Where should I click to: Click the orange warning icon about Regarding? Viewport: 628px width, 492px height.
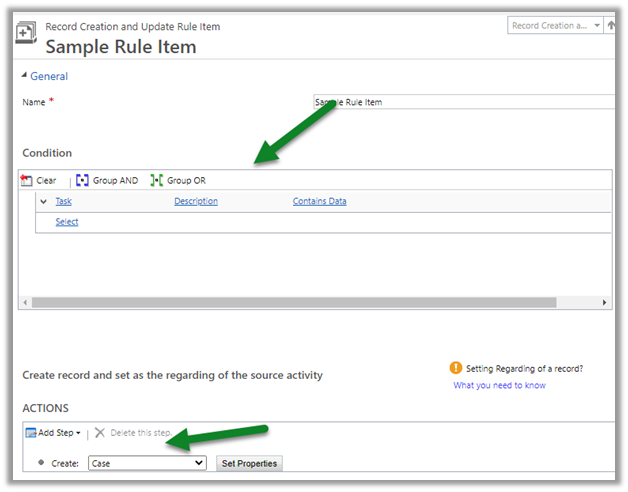pyautogui.click(x=456, y=368)
